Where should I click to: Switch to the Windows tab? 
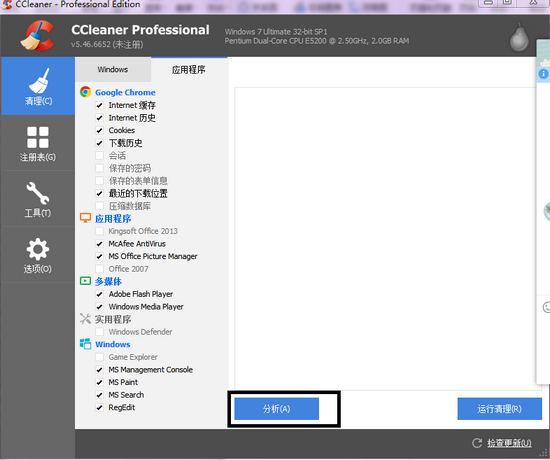pyautogui.click(x=113, y=69)
